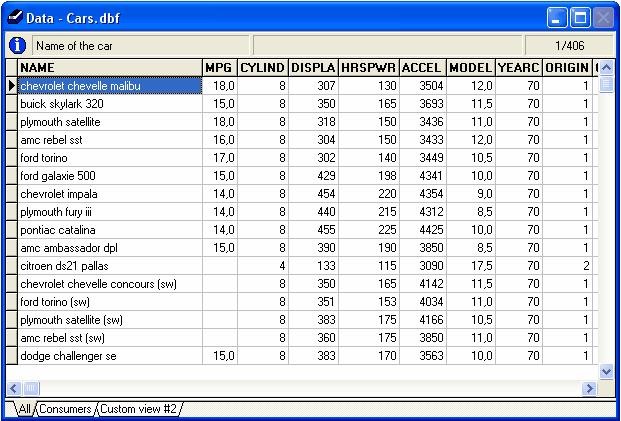The width and height of the screenshot is (621, 421).
Task: Maximize the Data - Cars.dbf window
Action: [x=580, y=18]
